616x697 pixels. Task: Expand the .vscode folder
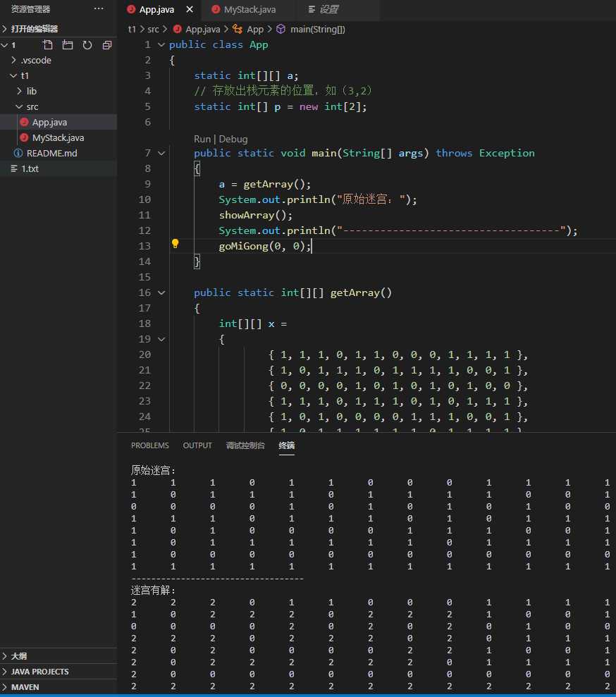coord(13,60)
